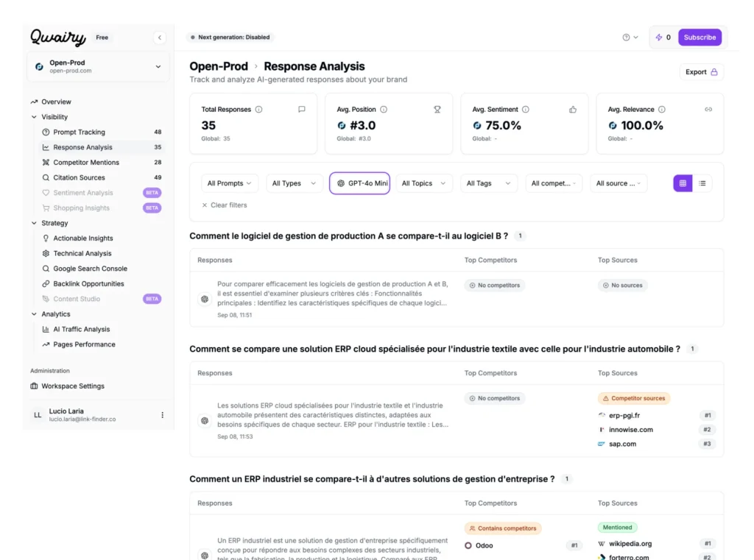Open the All Types filter dropdown

pyautogui.click(x=294, y=183)
